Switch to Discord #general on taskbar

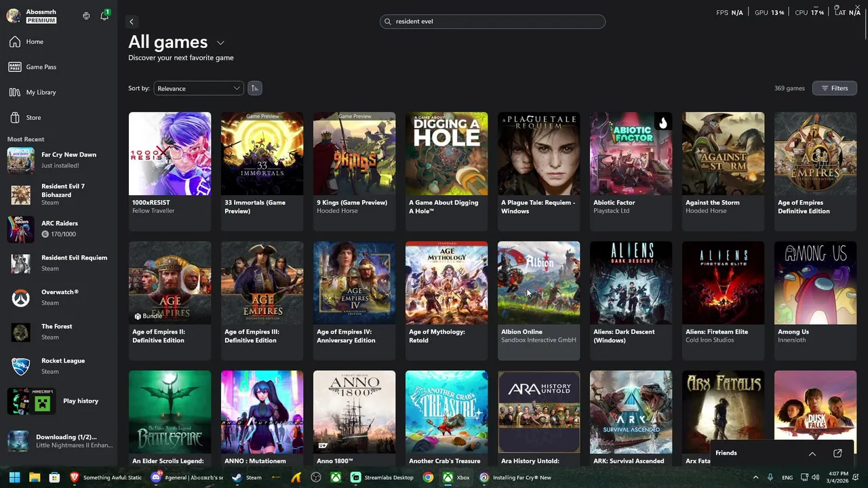pyautogui.click(x=188, y=478)
